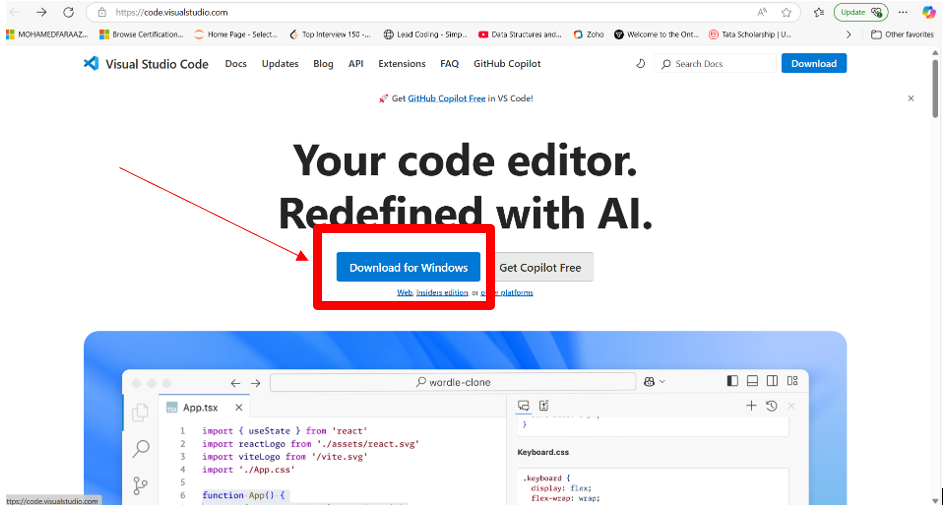Dismiss the Copilot Free banner

click(911, 98)
